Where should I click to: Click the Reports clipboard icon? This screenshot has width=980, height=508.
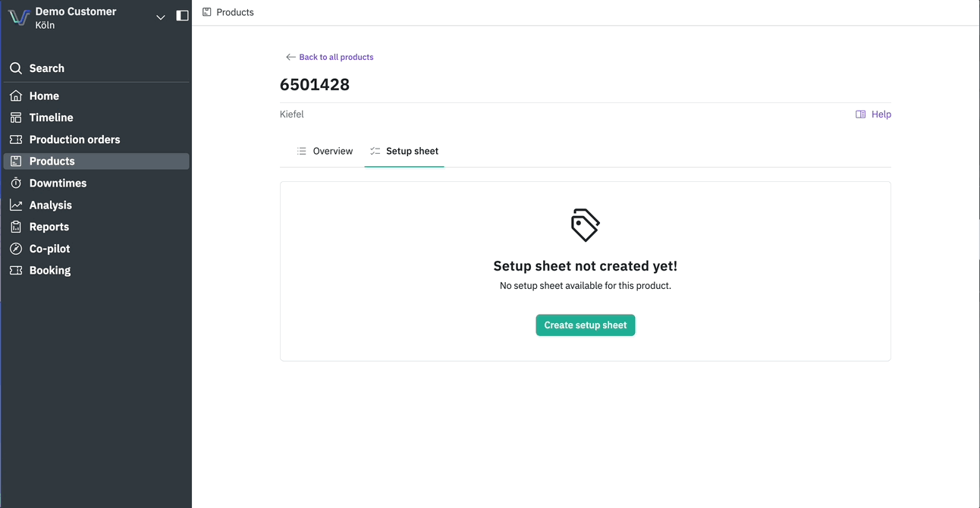(x=16, y=227)
